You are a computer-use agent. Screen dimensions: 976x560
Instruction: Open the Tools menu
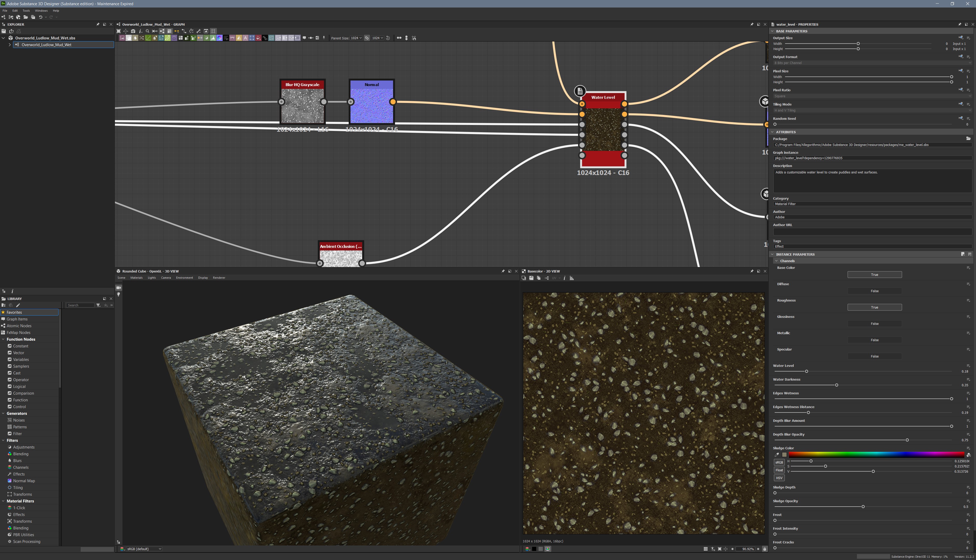click(26, 11)
